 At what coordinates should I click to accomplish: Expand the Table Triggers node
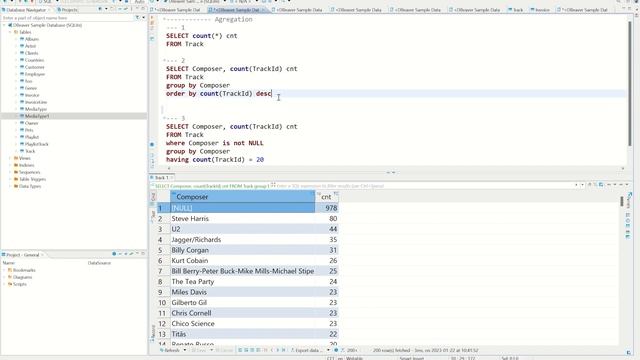pyautogui.click(x=10, y=179)
